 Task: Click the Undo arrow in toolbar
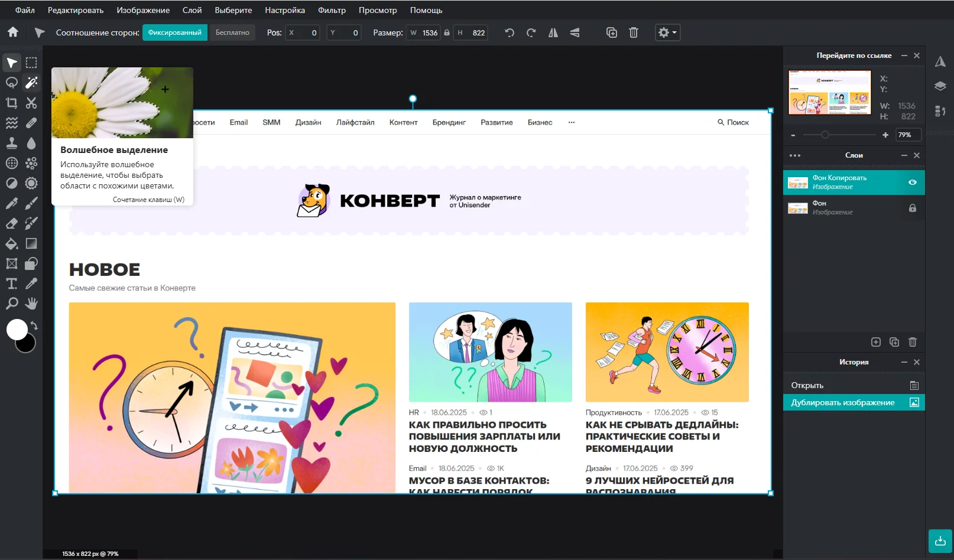(509, 33)
